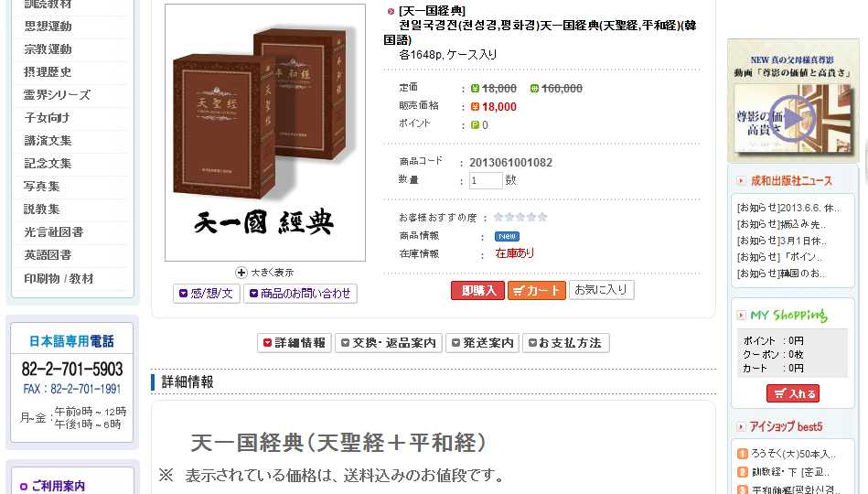The image size is (868, 494).
Task: Click the 天一国経典 product image
Action: [x=265, y=133]
